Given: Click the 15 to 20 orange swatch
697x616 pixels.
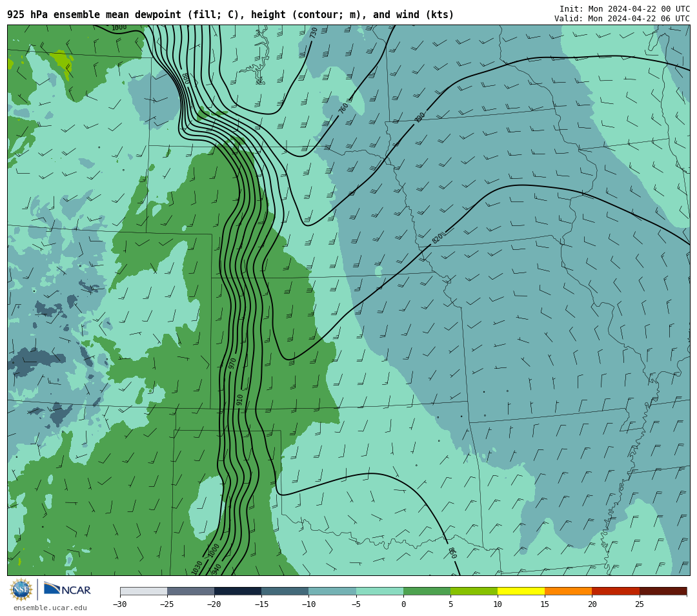Looking at the screenshot, I should tap(569, 591).
